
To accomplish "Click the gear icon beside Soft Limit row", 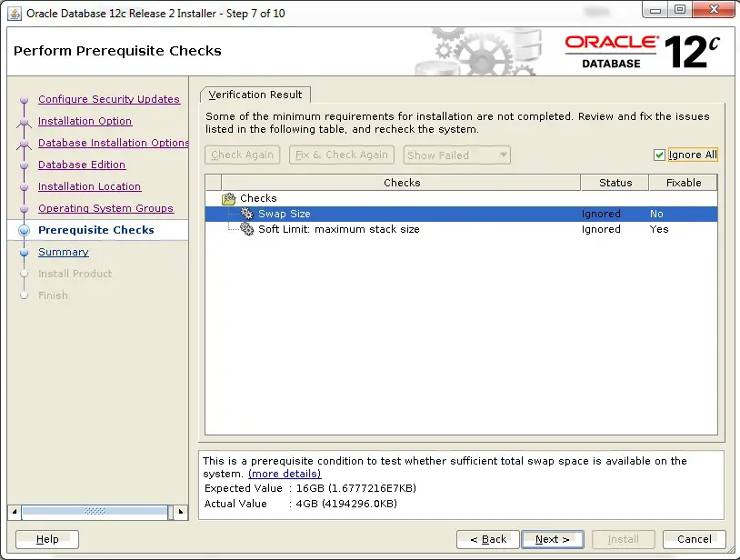I will tap(247, 229).
